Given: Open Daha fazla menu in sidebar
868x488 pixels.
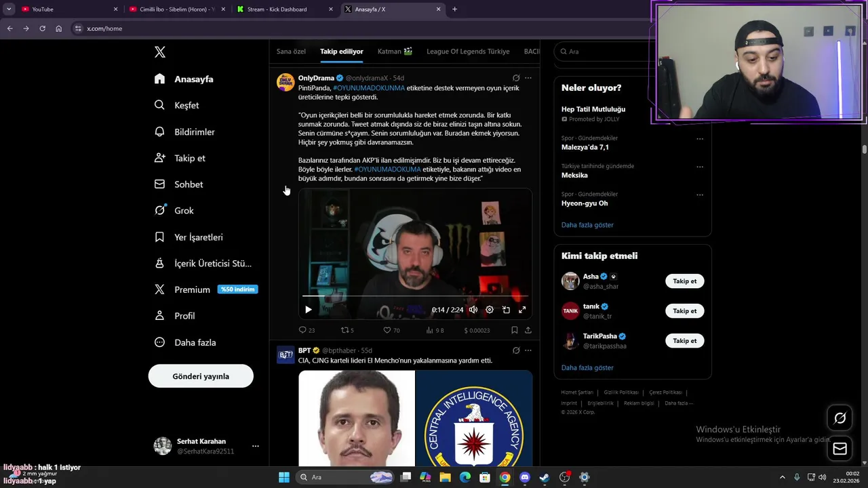Looking at the screenshot, I should [185, 342].
